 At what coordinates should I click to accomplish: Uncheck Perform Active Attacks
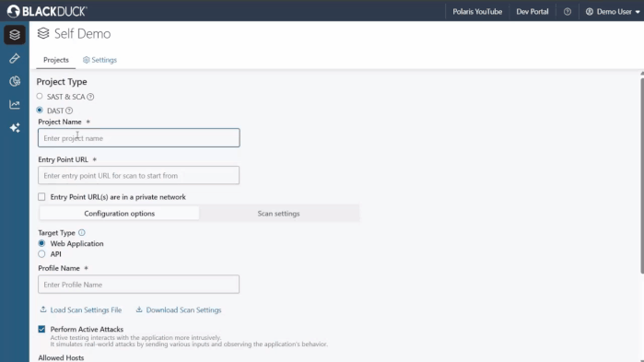pos(41,329)
